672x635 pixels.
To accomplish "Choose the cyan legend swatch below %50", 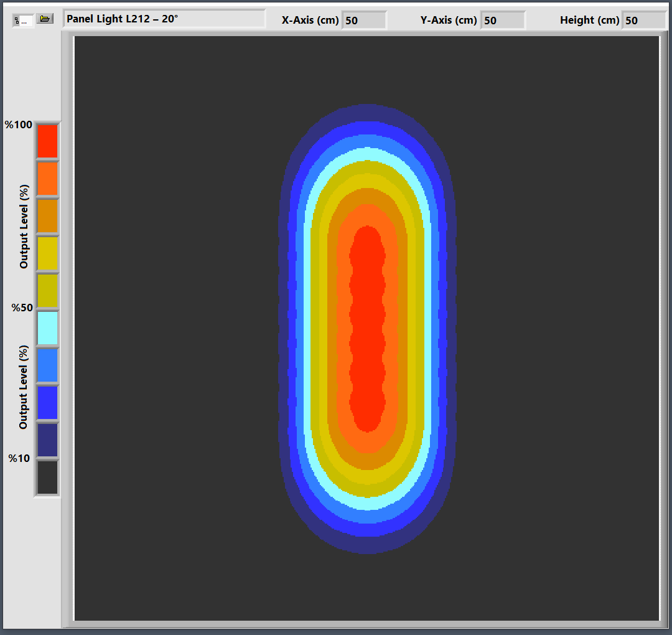I will 47,328.
